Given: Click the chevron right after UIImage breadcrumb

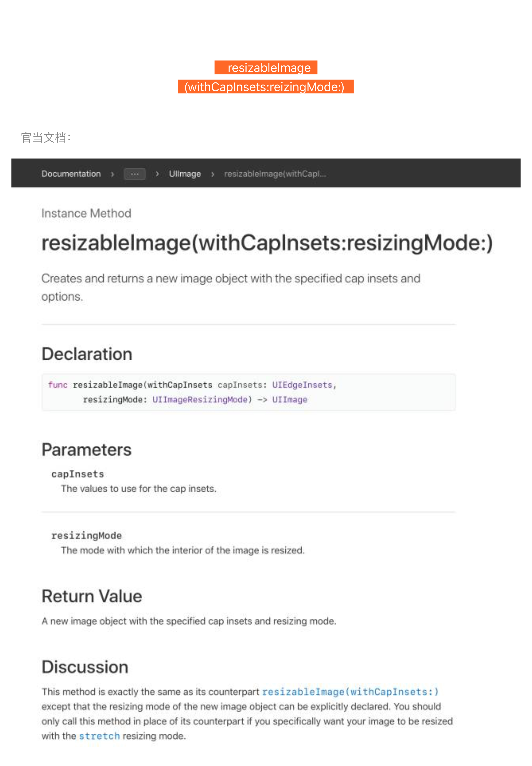Looking at the screenshot, I should pyautogui.click(x=213, y=174).
